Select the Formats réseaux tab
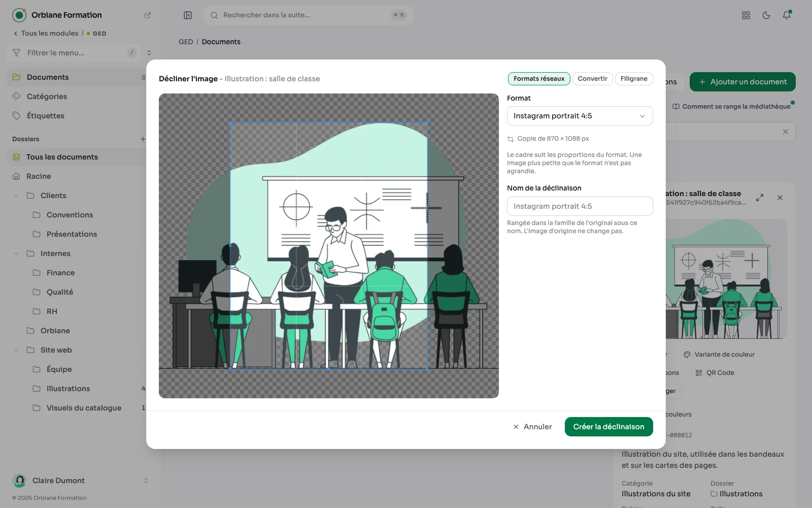Image resolution: width=812 pixels, height=508 pixels. pos(539,79)
